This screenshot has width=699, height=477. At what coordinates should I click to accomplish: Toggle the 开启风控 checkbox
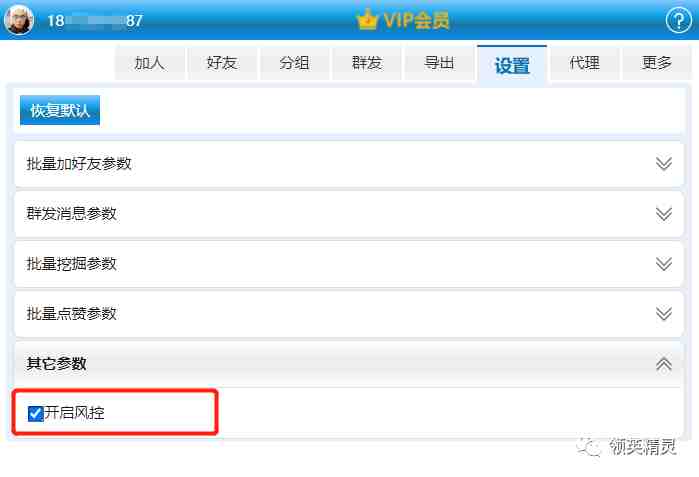(x=35, y=413)
